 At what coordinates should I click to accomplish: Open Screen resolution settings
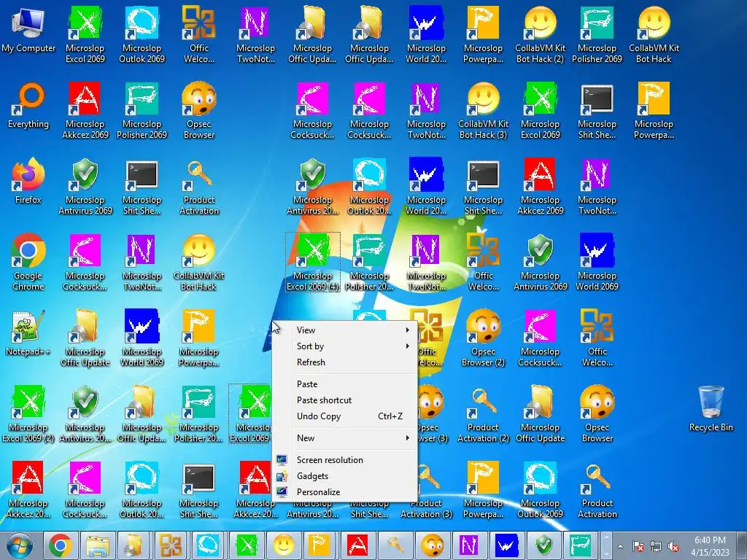point(345,460)
